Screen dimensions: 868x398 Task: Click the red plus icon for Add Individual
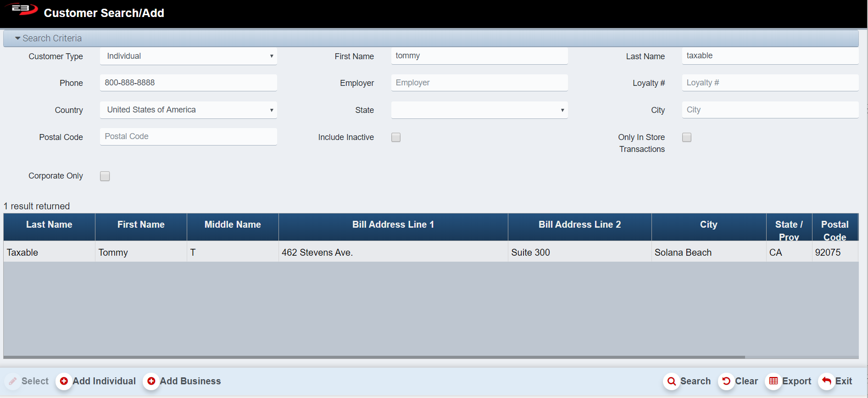pyautogui.click(x=64, y=381)
